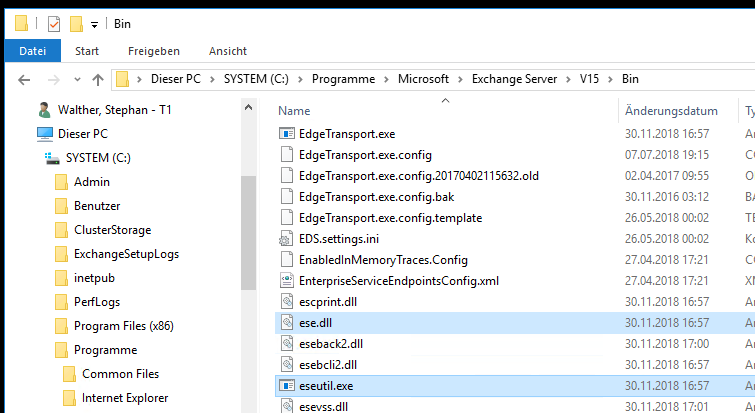The height and width of the screenshot is (413, 755).
Task: Switch to the Freigeben ribbon tab
Action: (x=154, y=51)
